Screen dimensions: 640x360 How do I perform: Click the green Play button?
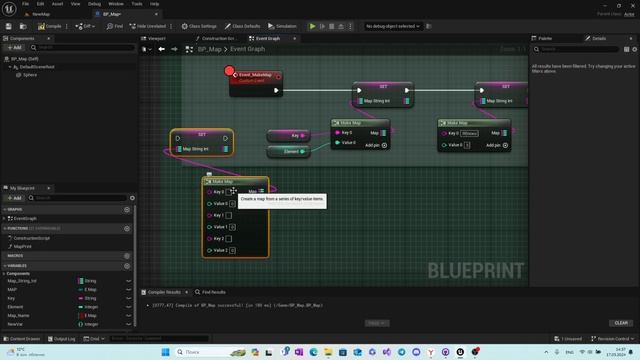312,26
